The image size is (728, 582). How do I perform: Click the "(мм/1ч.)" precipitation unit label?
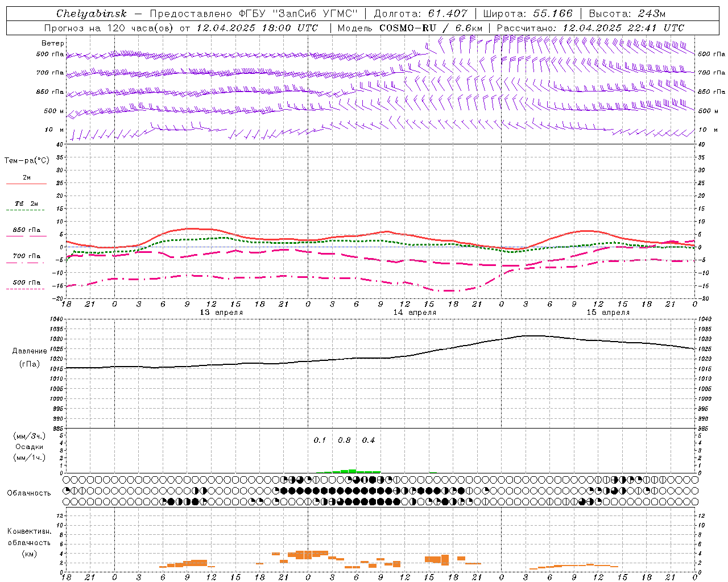click(x=30, y=458)
